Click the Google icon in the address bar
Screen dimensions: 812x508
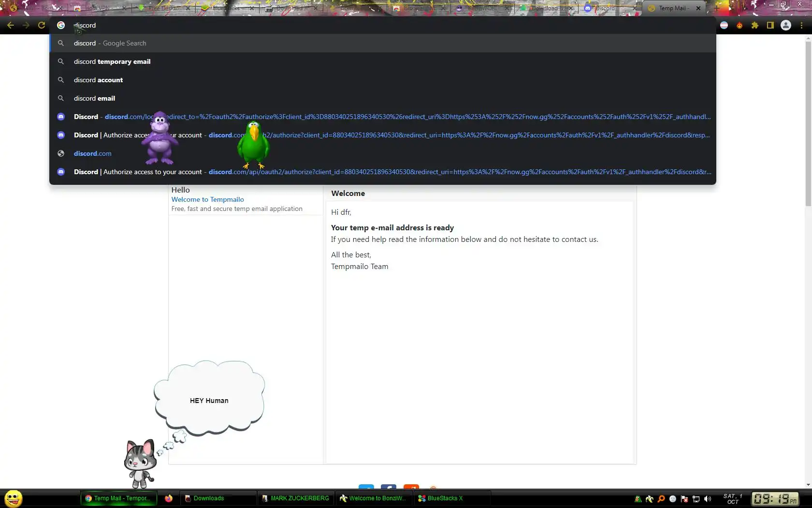61,25
